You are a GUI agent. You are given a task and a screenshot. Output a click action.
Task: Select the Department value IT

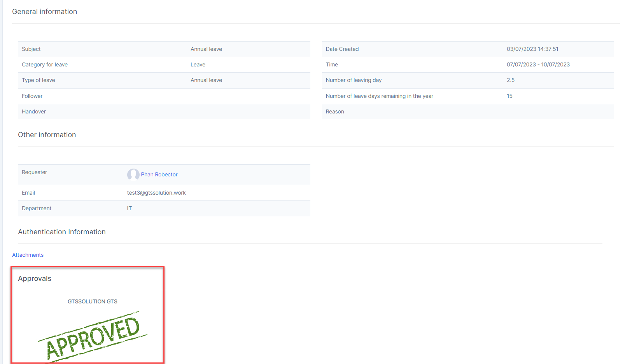[129, 208]
